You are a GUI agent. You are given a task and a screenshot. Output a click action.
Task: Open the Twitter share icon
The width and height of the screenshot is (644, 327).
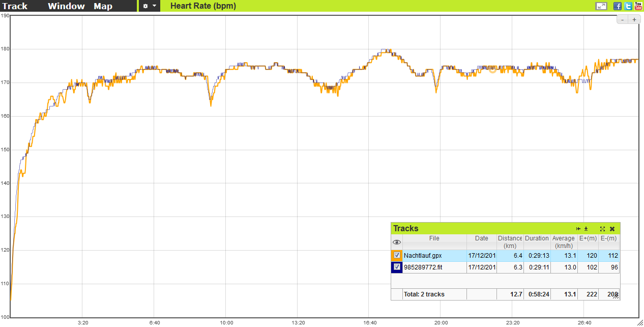[x=628, y=6]
